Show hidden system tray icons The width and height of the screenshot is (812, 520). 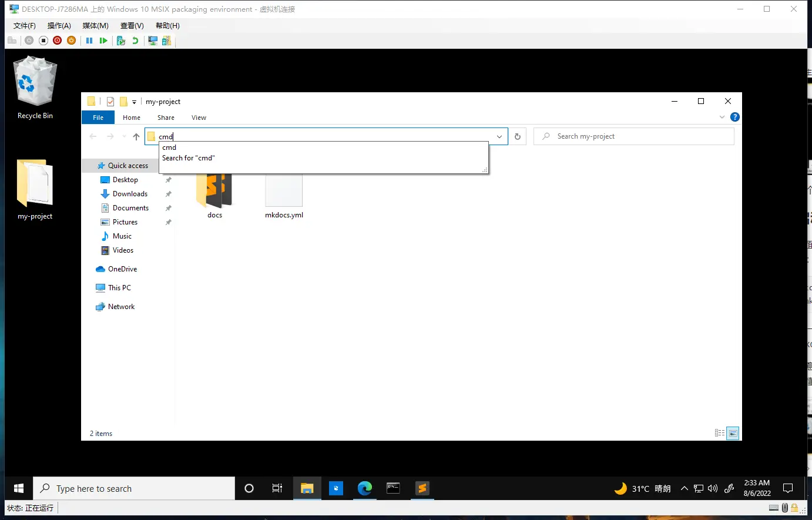(684, 488)
